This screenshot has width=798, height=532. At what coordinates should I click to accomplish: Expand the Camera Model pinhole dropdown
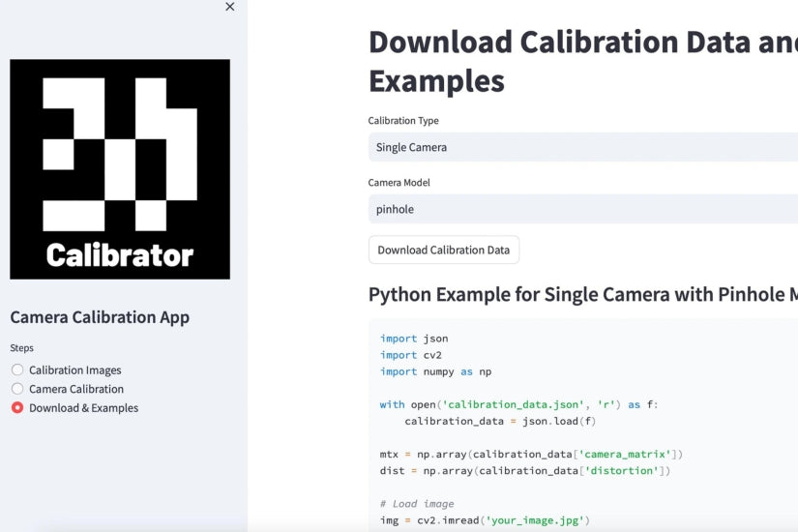pos(582,209)
